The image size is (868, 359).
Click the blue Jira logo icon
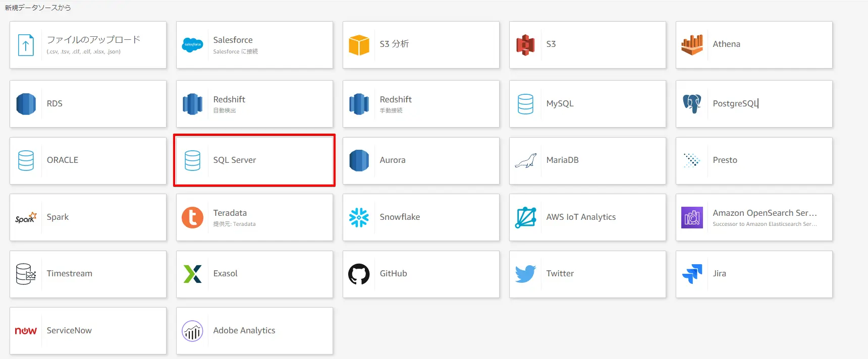coord(692,274)
